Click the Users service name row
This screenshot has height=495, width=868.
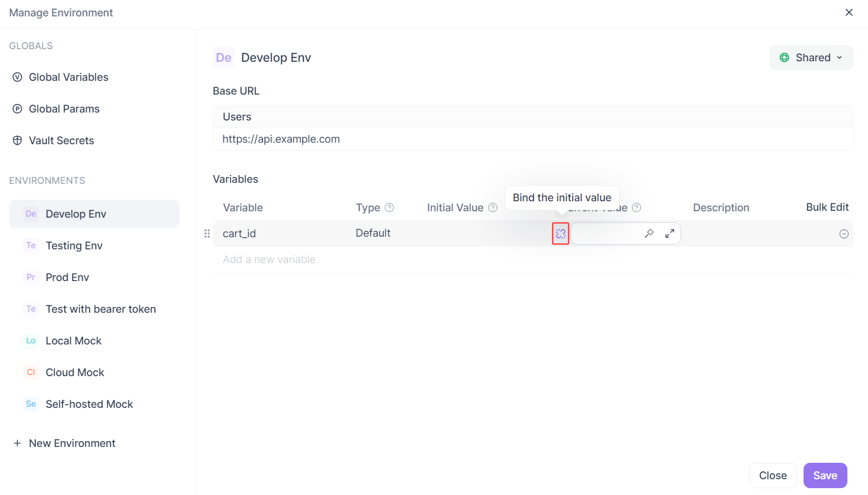(533, 117)
